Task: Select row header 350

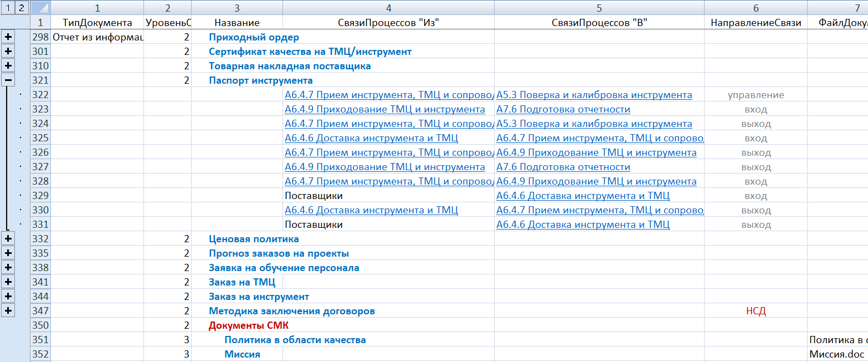Action: pos(40,325)
